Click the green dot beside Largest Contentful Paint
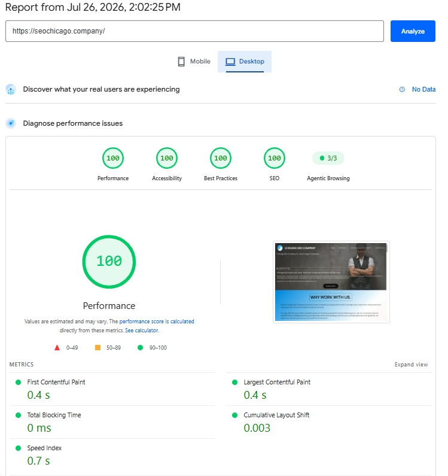The height and width of the screenshot is (476, 448). pos(235,382)
